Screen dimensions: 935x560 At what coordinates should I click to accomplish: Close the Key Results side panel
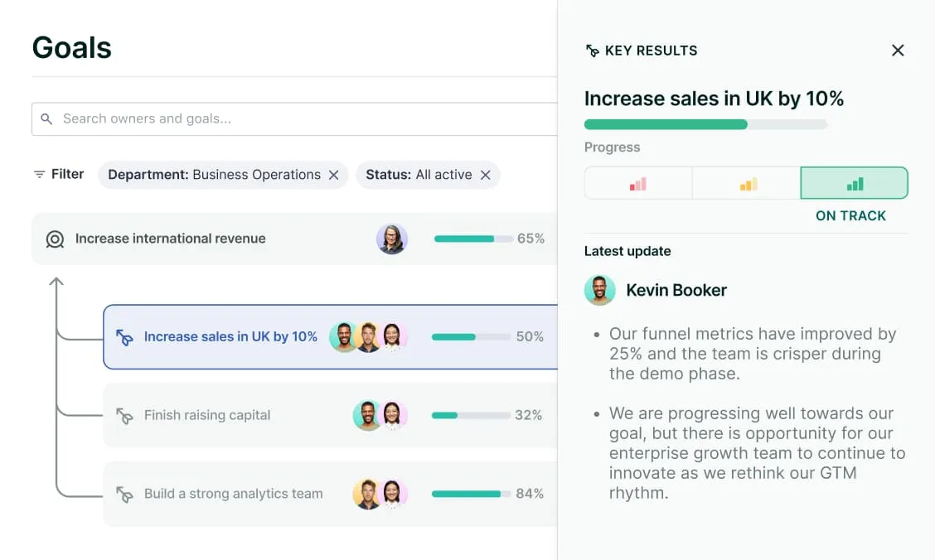[x=898, y=51]
